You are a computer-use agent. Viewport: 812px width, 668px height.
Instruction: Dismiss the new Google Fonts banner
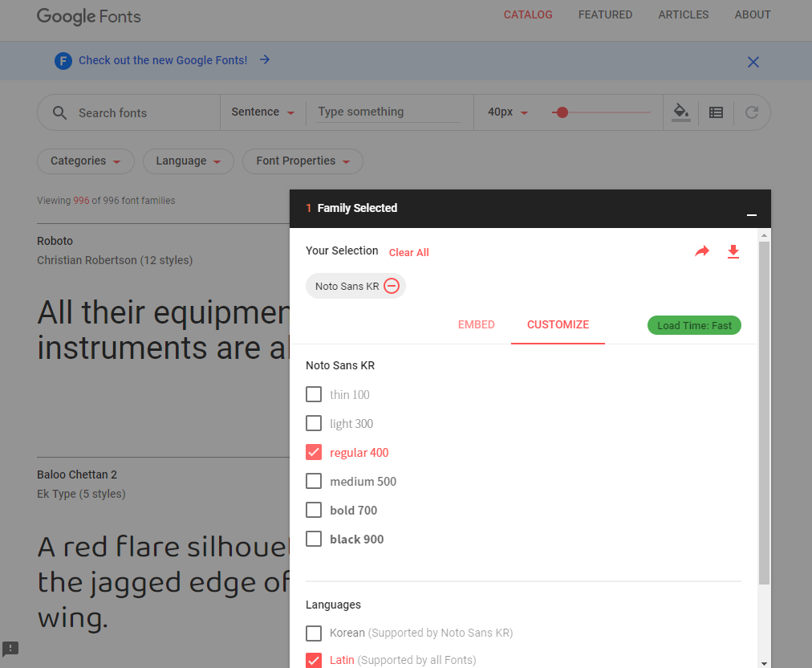click(x=753, y=62)
